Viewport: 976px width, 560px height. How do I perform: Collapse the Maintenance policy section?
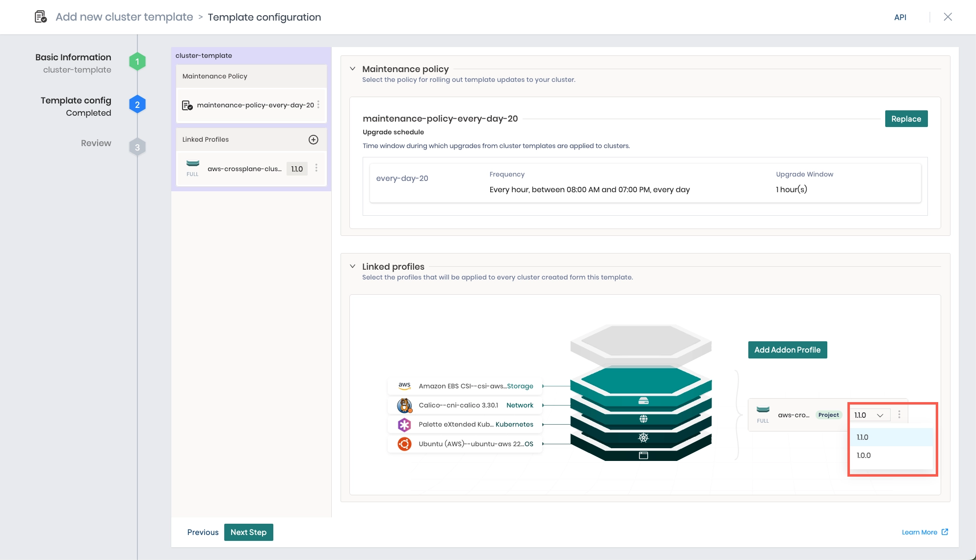[x=352, y=69]
